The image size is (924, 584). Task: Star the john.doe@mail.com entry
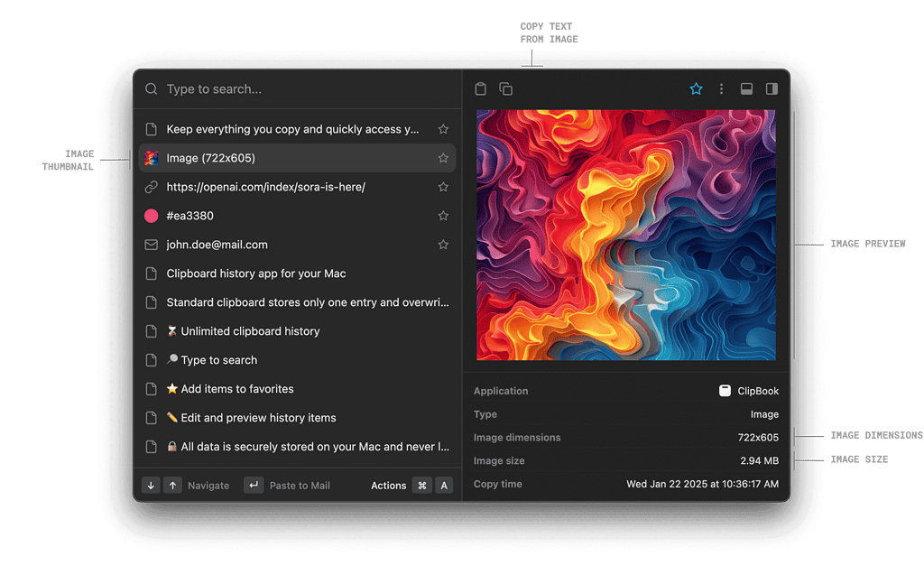443,245
